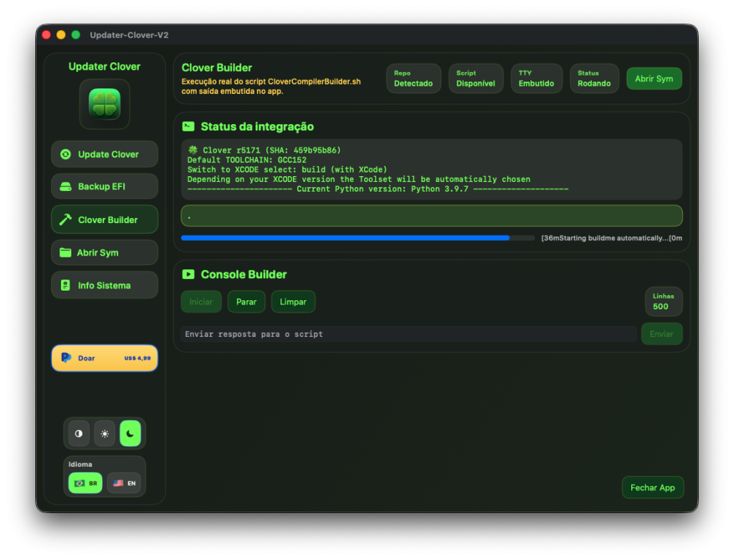This screenshot has width=734, height=560.
Task: Open the Clover Builder section
Action: click(x=104, y=219)
